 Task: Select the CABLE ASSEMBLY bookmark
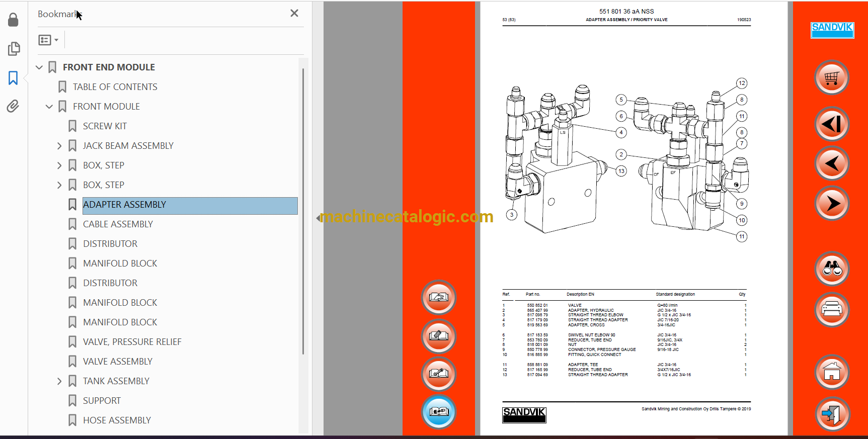coord(118,224)
